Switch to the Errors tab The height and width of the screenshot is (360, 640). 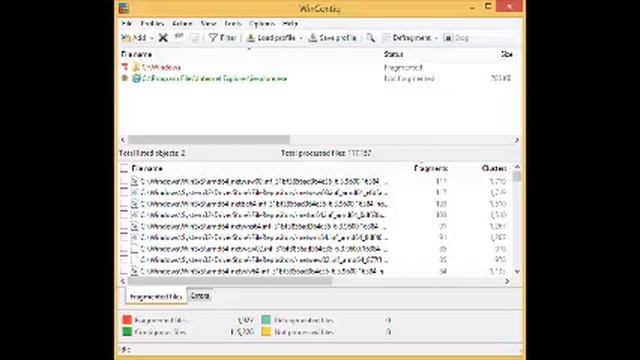click(x=200, y=296)
